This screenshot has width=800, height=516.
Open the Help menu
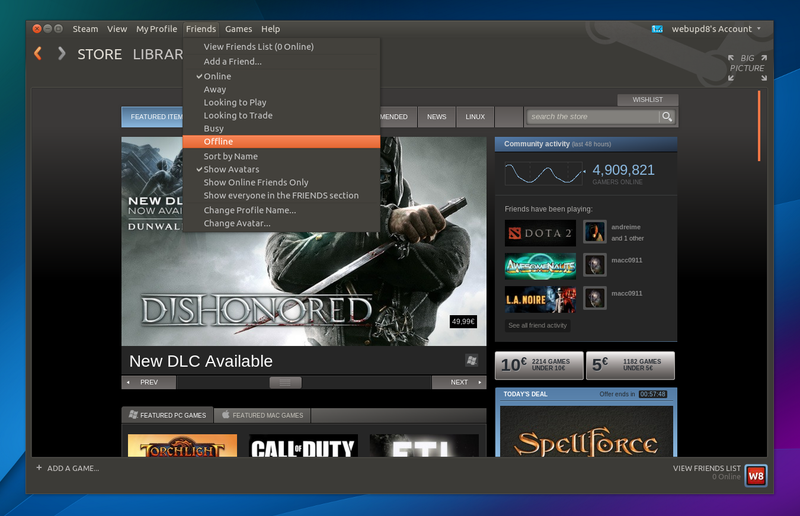(x=270, y=29)
